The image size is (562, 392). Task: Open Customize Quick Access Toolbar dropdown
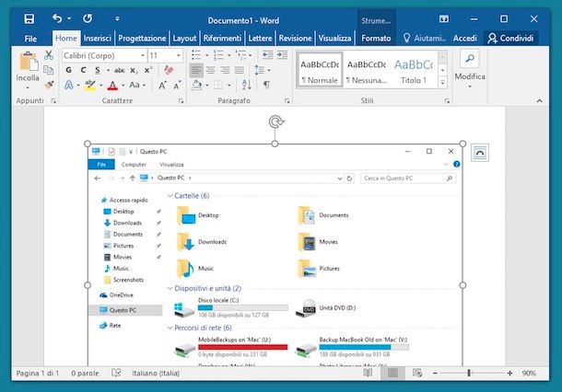(x=117, y=18)
